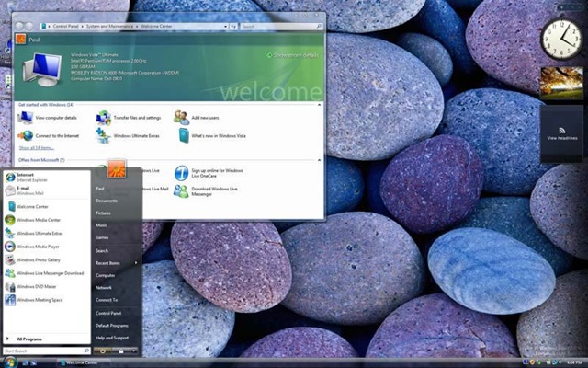Click the slideshow picture gadget thumbnail

[561, 83]
